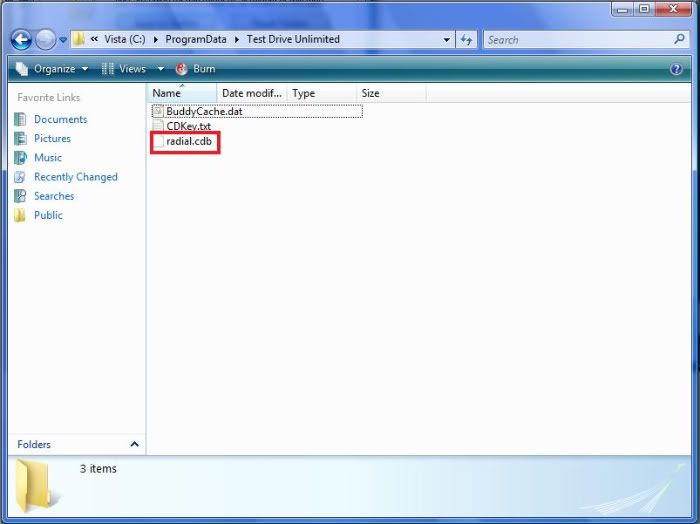The height and width of the screenshot is (524, 700).
Task: Click the large folder icon in details pane
Action: pos(37,487)
